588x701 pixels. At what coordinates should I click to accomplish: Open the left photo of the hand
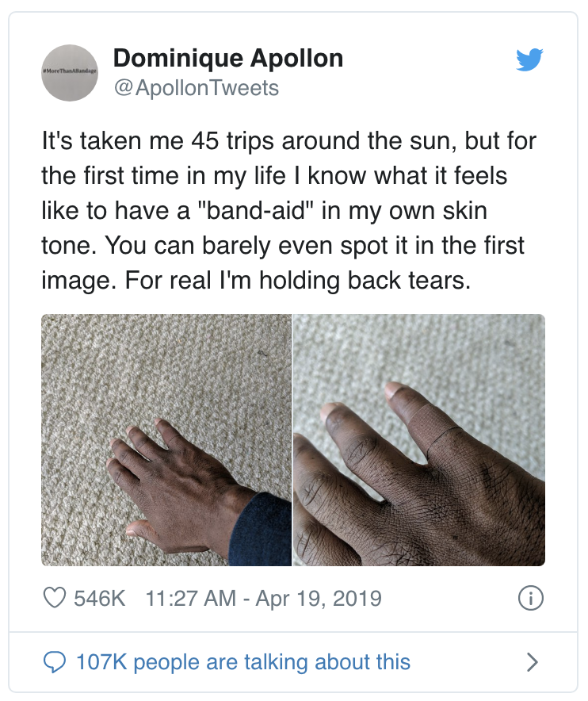point(166,440)
